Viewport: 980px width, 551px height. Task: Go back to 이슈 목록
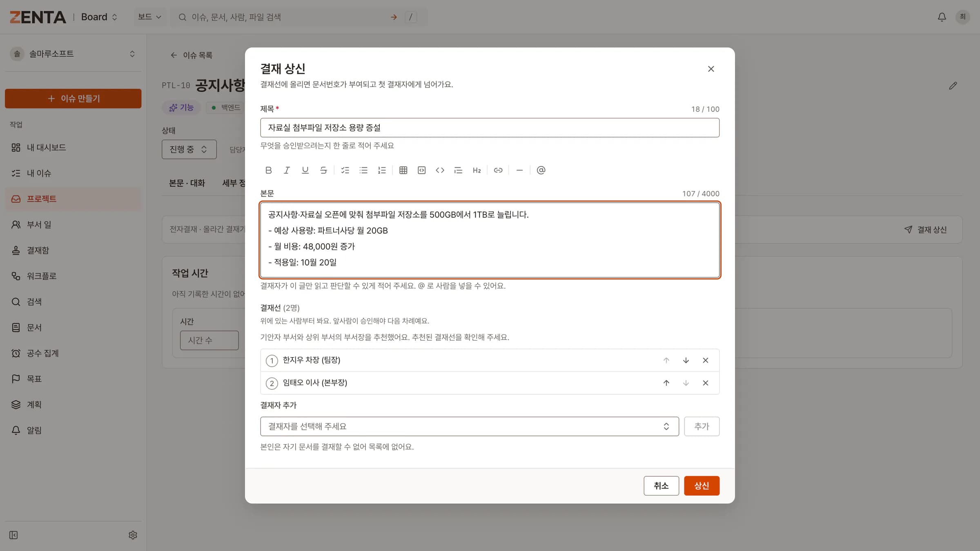[191, 55]
